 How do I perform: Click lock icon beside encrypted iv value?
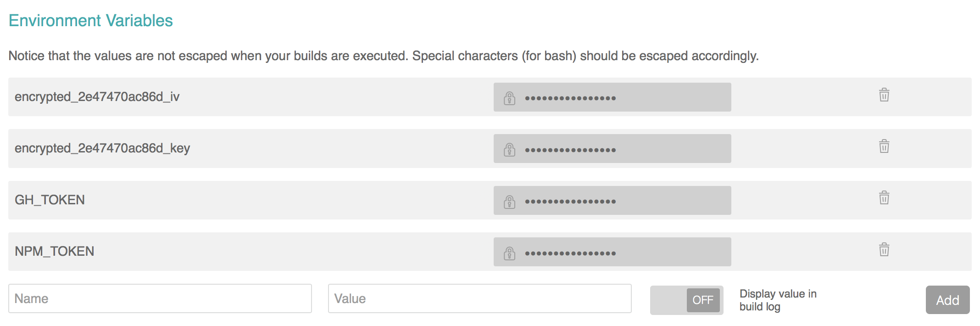tap(509, 98)
